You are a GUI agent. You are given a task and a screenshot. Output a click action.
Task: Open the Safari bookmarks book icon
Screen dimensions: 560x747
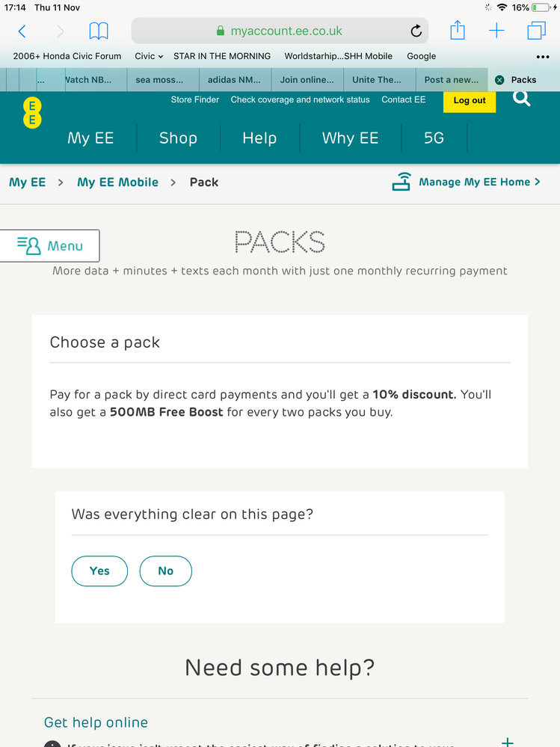(x=99, y=31)
